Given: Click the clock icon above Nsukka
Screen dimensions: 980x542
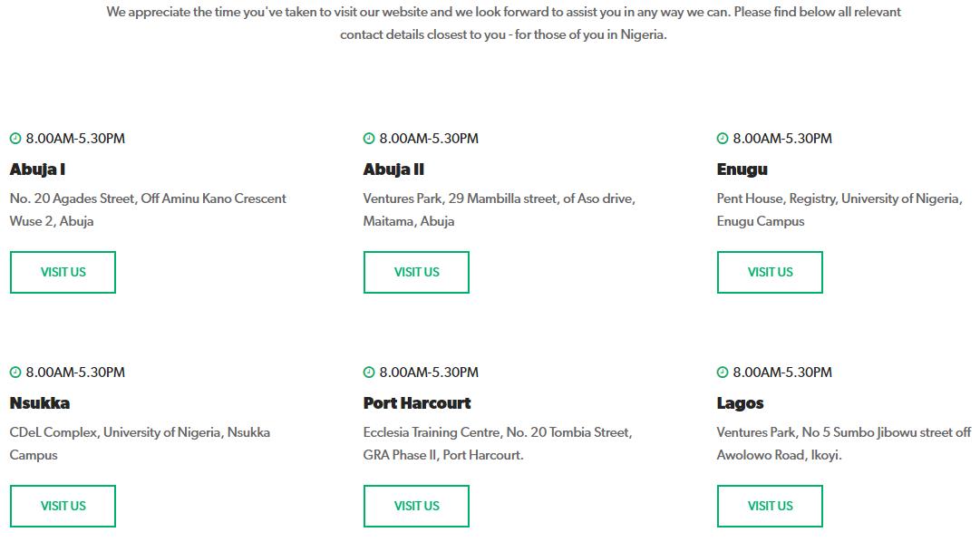Looking at the screenshot, I should 15,372.
